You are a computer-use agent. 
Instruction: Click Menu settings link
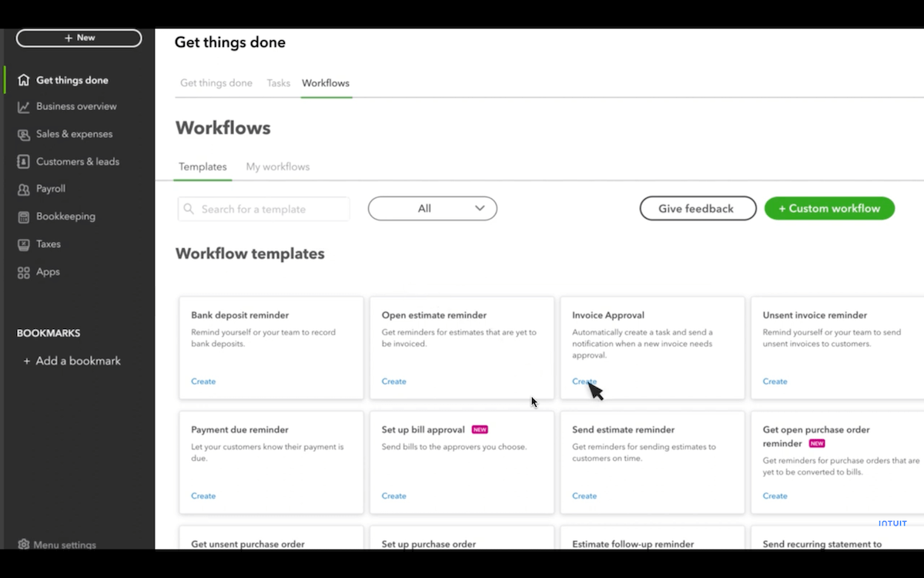pos(65,545)
